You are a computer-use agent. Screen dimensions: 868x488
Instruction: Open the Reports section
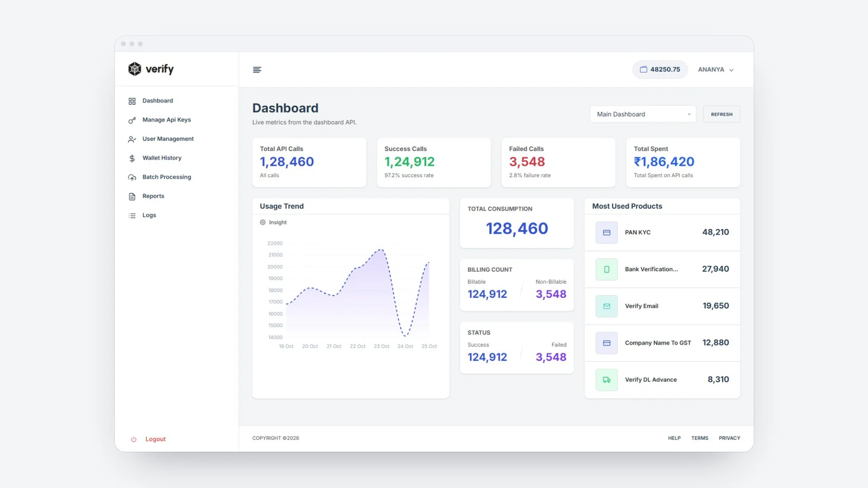click(x=153, y=196)
